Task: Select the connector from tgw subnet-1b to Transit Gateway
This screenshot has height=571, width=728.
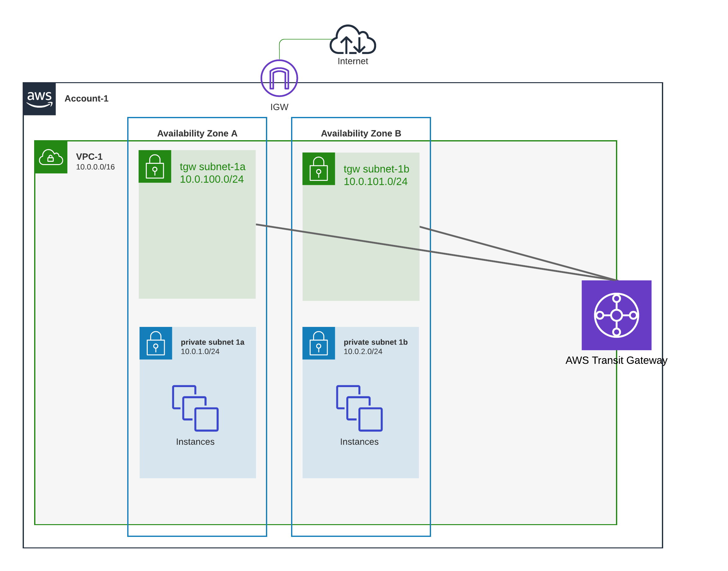Action: 518,254
